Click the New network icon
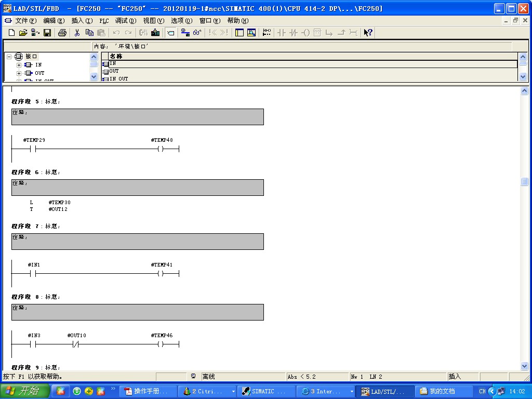This screenshot has height=399, width=532. (x=267, y=33)
